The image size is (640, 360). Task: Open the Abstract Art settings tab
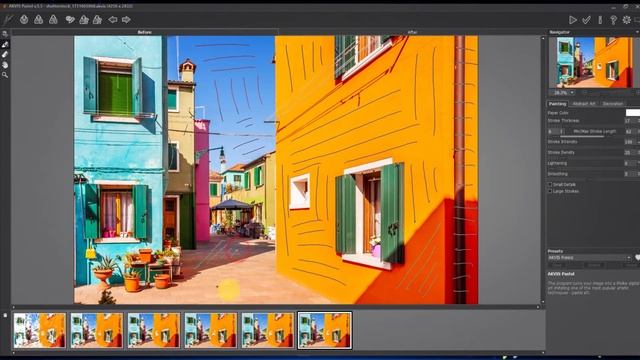584,104
